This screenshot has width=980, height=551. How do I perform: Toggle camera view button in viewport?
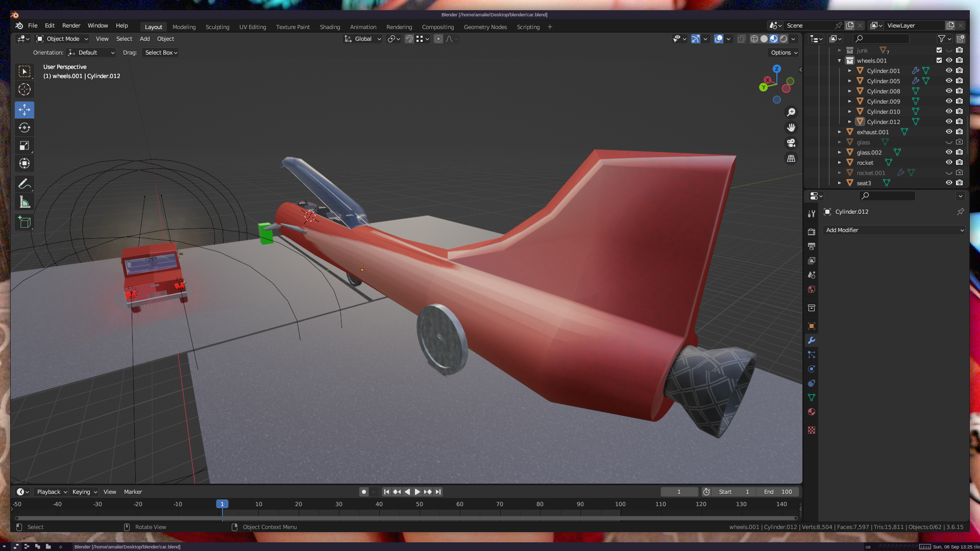click(x=791, y=143)
